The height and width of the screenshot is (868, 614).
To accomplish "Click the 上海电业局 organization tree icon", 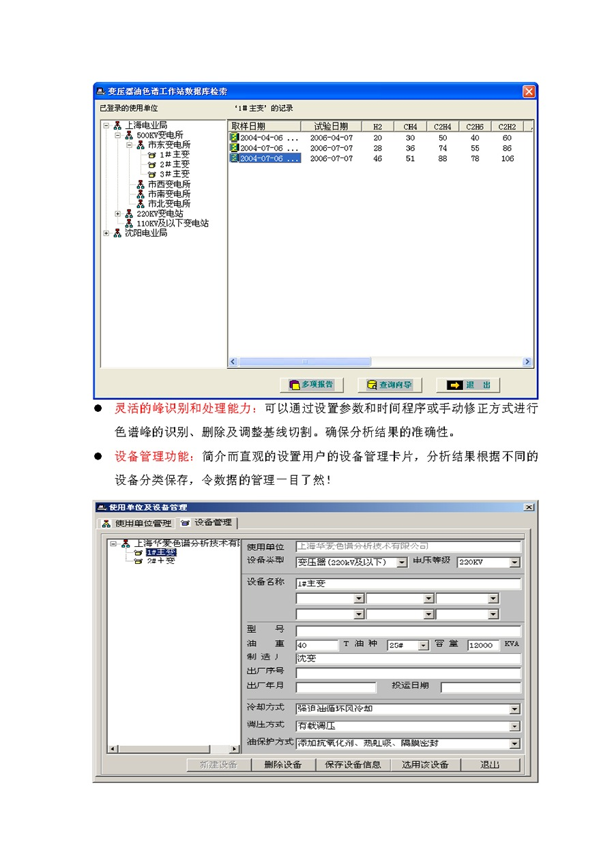I will 117,125.
